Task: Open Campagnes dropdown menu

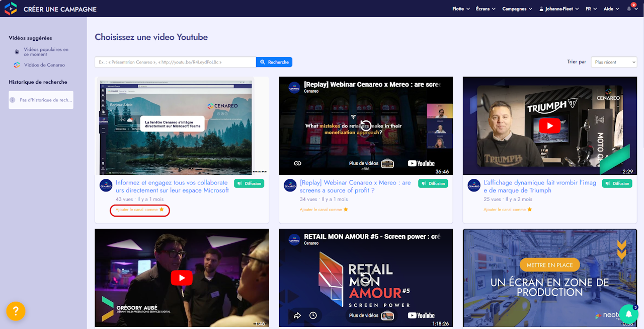Action: click(517, 9)
